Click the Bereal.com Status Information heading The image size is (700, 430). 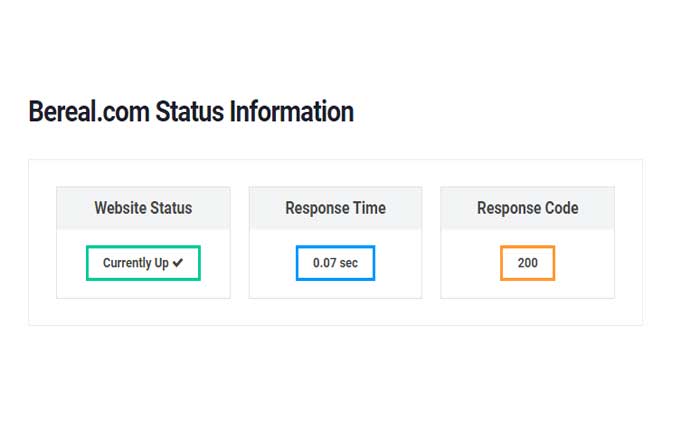tap(191, 111)
